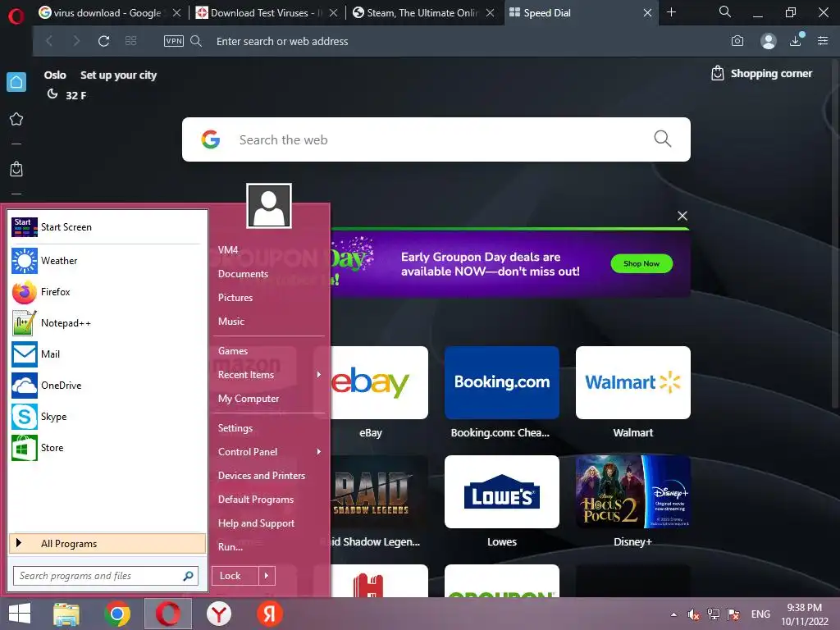Launch Chrome from taskbar

(117, 614)
